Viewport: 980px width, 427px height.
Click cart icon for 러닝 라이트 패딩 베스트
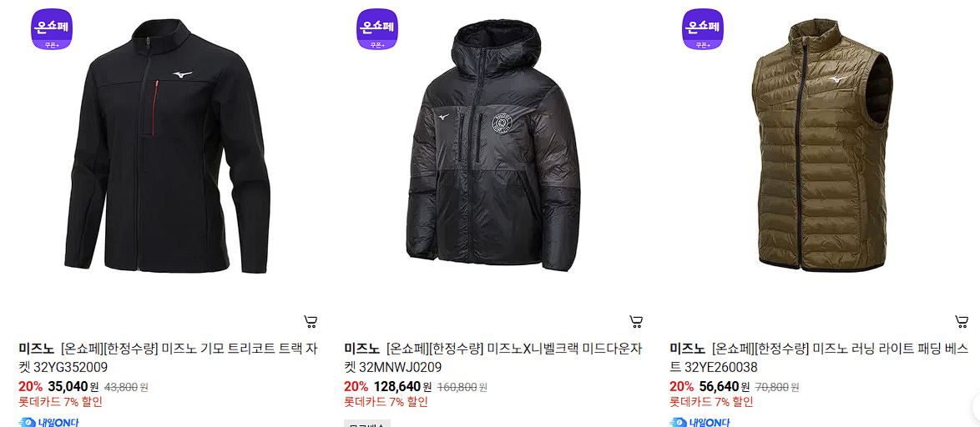tap(962, 322)
